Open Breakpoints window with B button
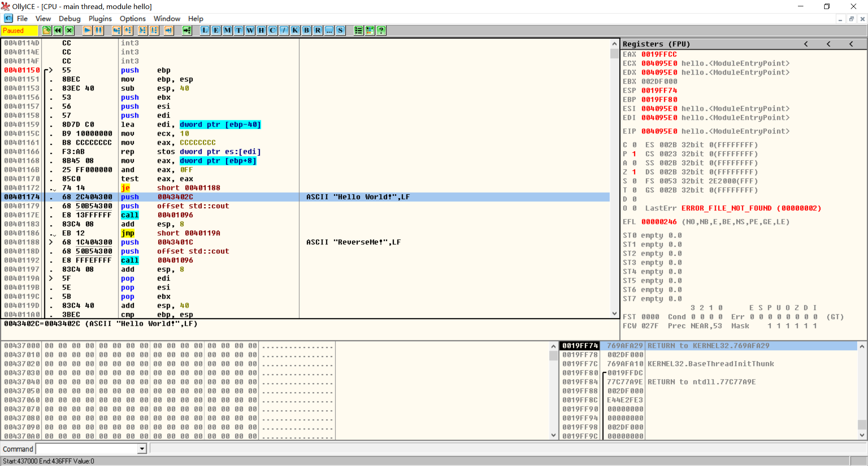868x466 pixels. (x=307, y=30)
